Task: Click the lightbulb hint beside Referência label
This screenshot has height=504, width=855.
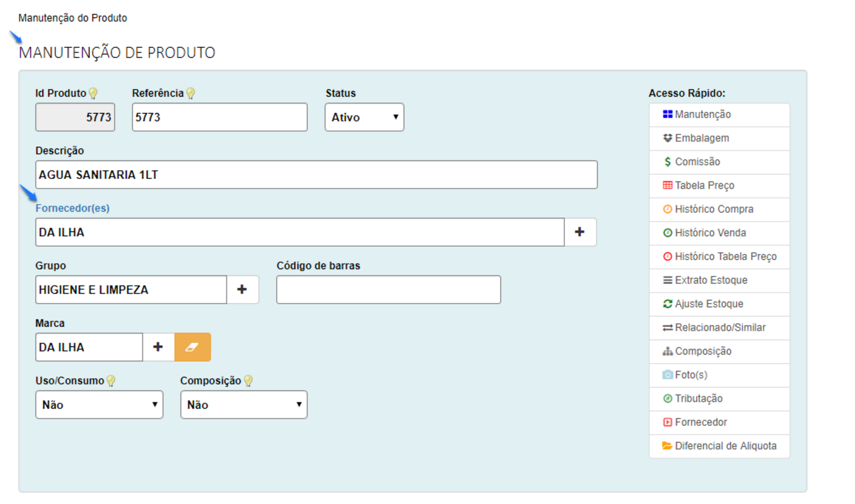Action: (x=190, y=94)
